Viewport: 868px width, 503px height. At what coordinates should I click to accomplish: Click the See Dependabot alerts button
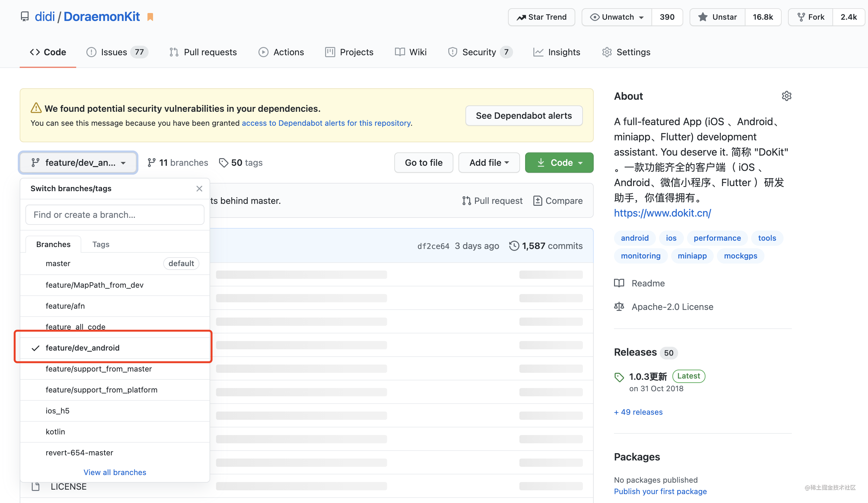click(524, 115)
